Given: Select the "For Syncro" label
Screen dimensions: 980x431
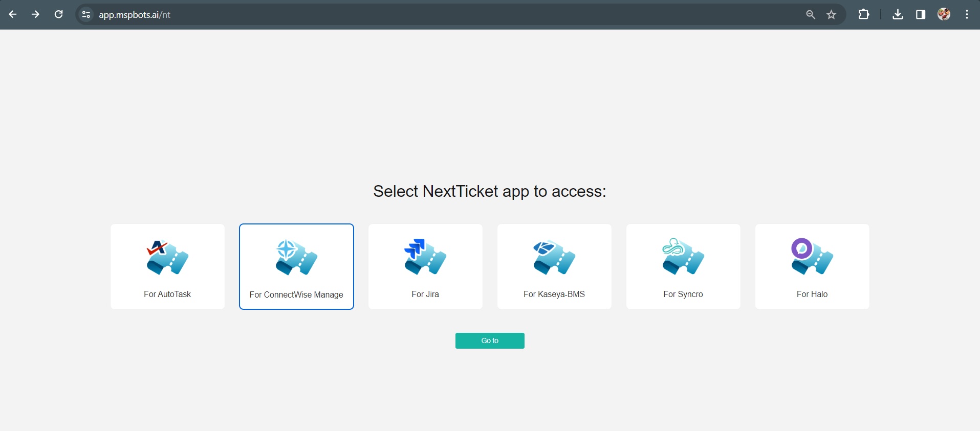Looking at the screenshot, I should click(683, 294).
